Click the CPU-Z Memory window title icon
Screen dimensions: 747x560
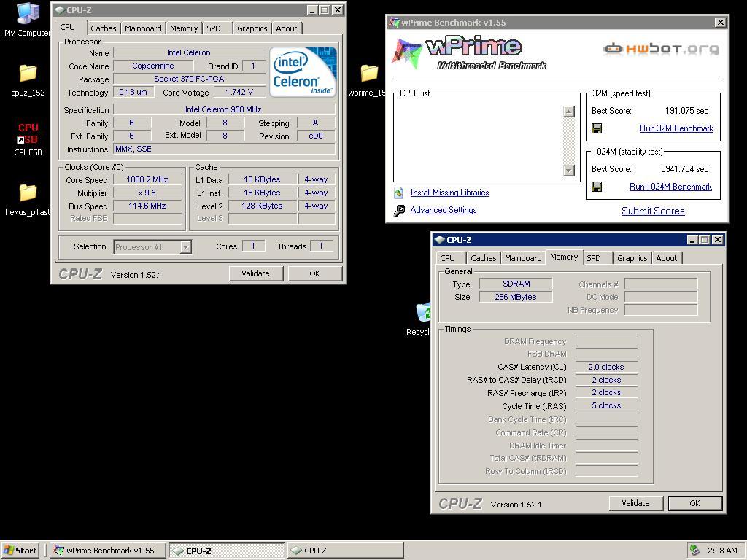click(440, 240)
